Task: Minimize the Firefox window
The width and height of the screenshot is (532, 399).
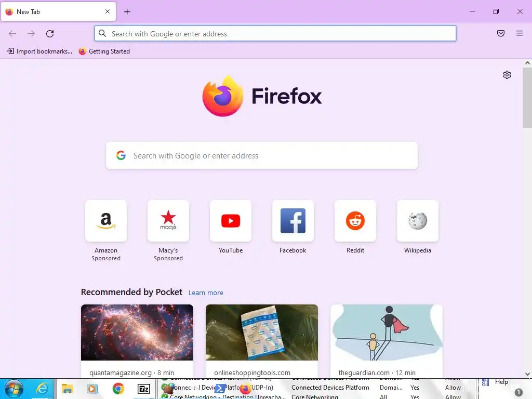Action: point(472,11)
